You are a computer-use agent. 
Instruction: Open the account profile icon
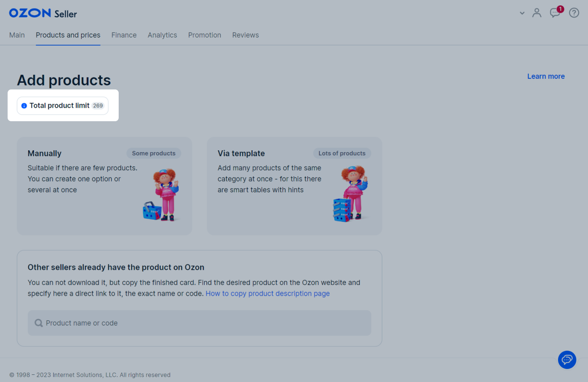click(536, 13)
